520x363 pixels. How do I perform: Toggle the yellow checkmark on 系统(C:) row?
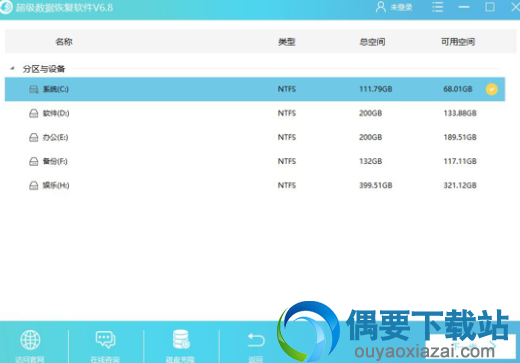pyautogui.click(x=492, y=89)
